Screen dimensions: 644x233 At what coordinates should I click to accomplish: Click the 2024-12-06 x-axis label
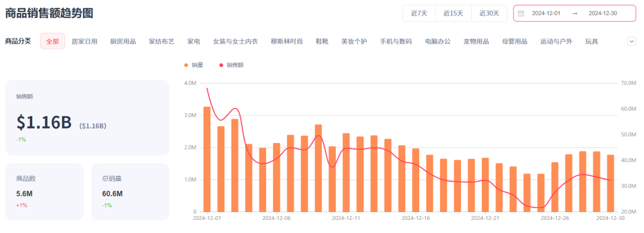click(x=277, y=218)
